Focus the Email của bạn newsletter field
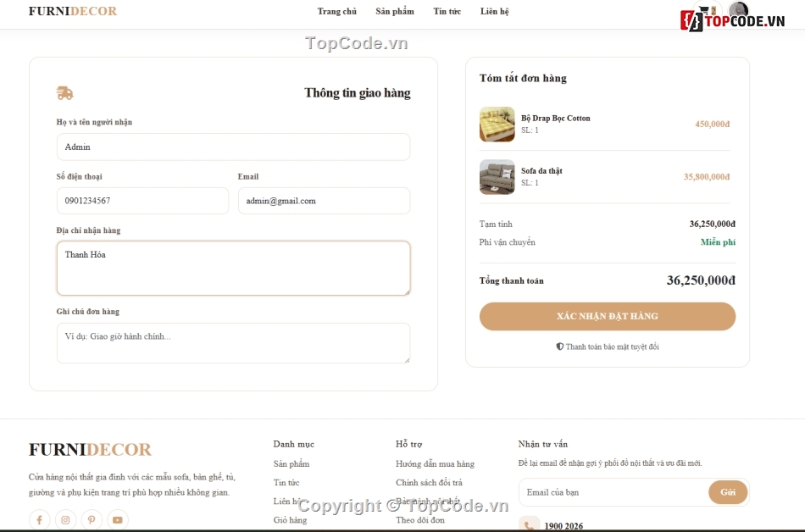This screenshot has height=532, width=805. pyautogui.click(x=614, y=492)
